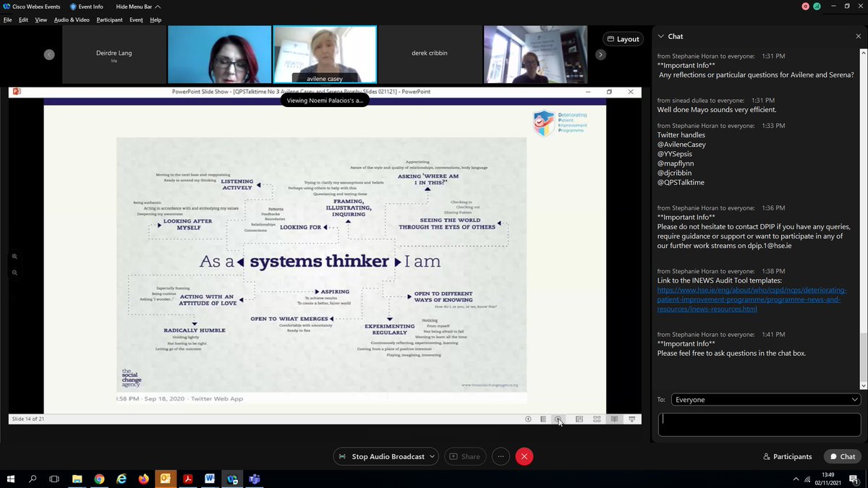Open the Edit menu
The height and width of the screenshot is (488, 868).
coord(24,20)
